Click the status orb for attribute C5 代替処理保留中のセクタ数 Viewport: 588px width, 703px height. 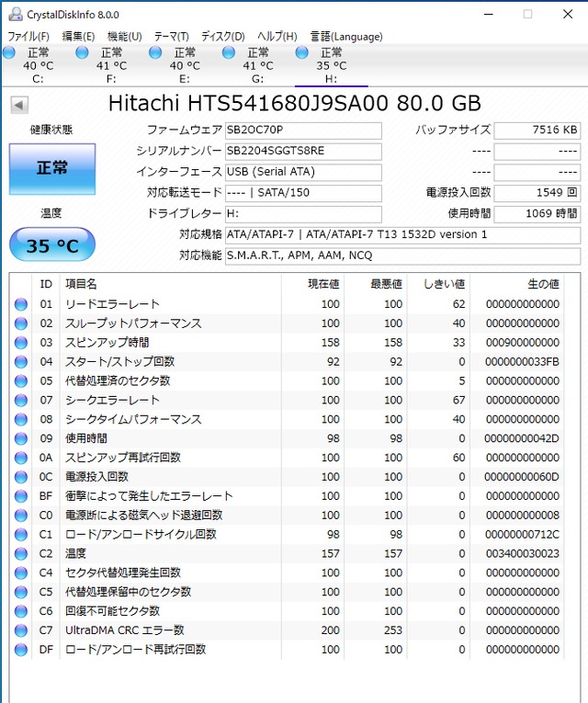click(x=20, y=592)
